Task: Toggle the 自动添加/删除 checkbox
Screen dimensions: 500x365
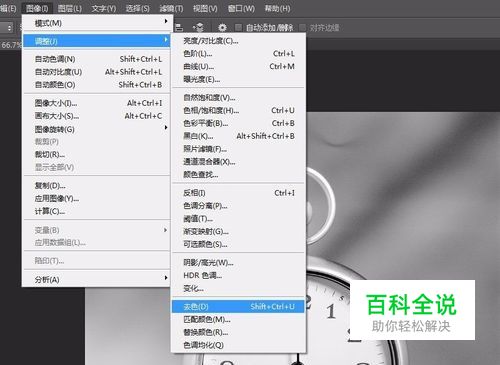Action: [x=238, y=27]
